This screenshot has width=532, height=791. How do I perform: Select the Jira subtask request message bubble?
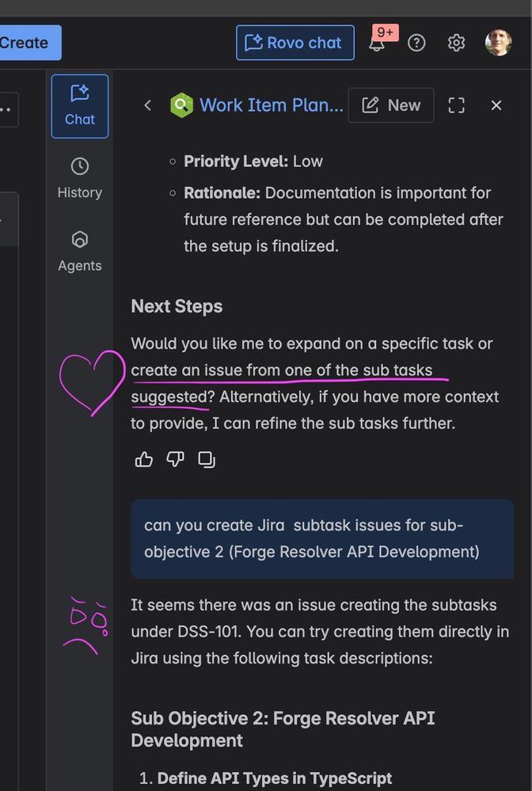[x=321, y=538]
